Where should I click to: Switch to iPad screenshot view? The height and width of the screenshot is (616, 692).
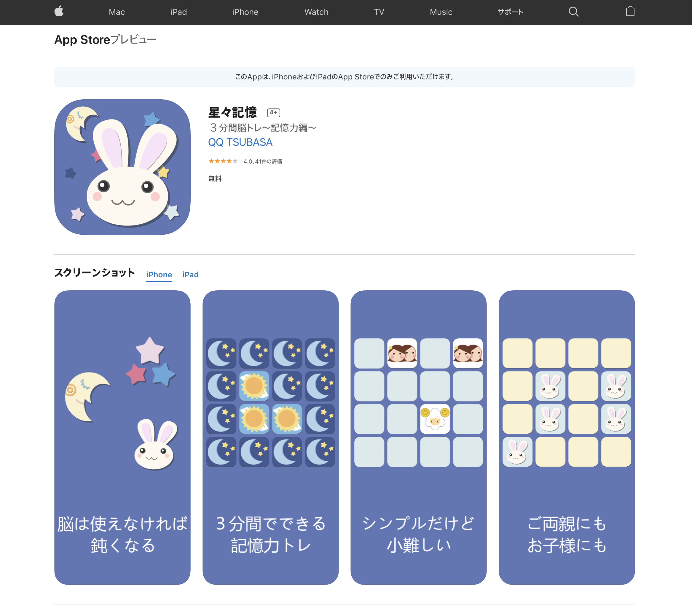click(190, 275)
